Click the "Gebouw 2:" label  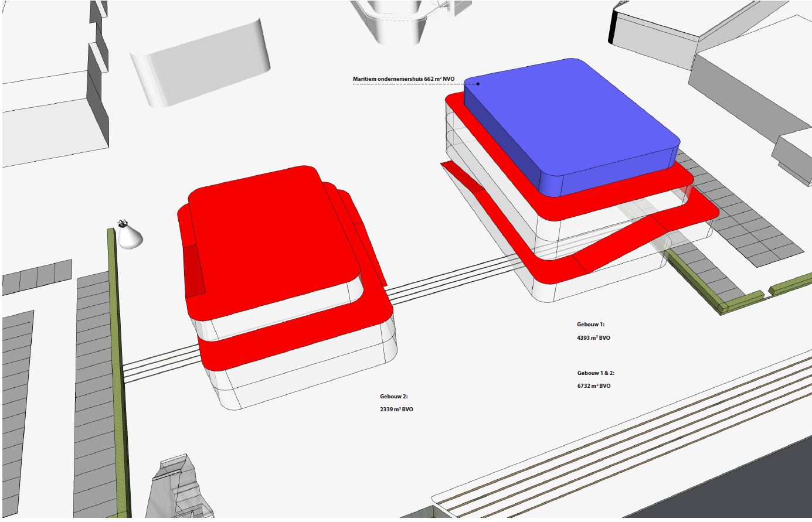pyautogui.click(x=393, y=397)
